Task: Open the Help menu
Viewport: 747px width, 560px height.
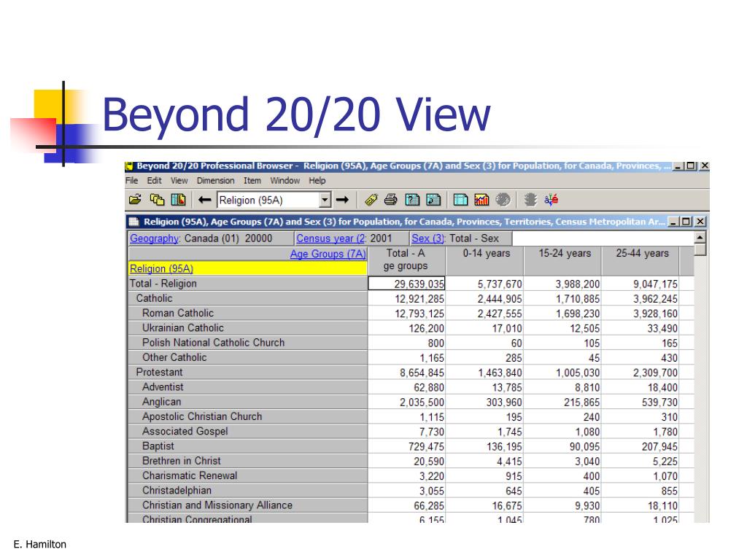Action: coord(317,181)
